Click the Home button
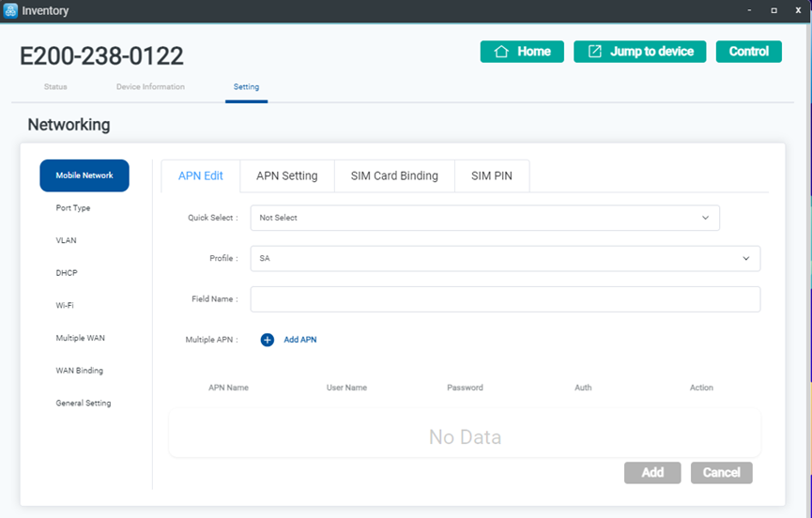Screen dimensions: 812x518 pyautogui.click(x=522, y=52)
